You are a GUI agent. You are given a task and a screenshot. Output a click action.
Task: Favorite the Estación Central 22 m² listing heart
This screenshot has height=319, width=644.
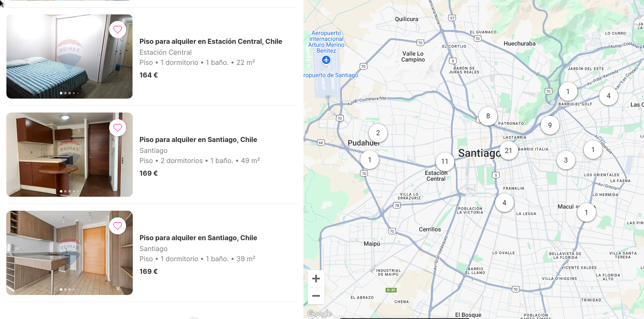tap(118, 29)
